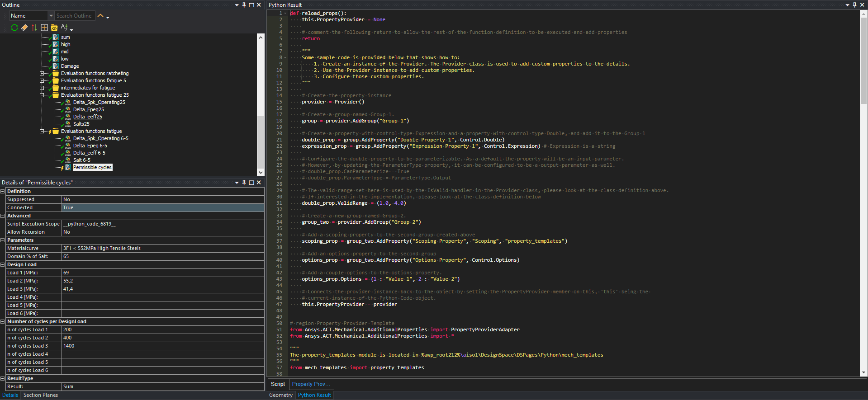Screen dimensions: 868x400
Task: Click the Load 4 [MPa] value field
Action: (x=163, y=297)
